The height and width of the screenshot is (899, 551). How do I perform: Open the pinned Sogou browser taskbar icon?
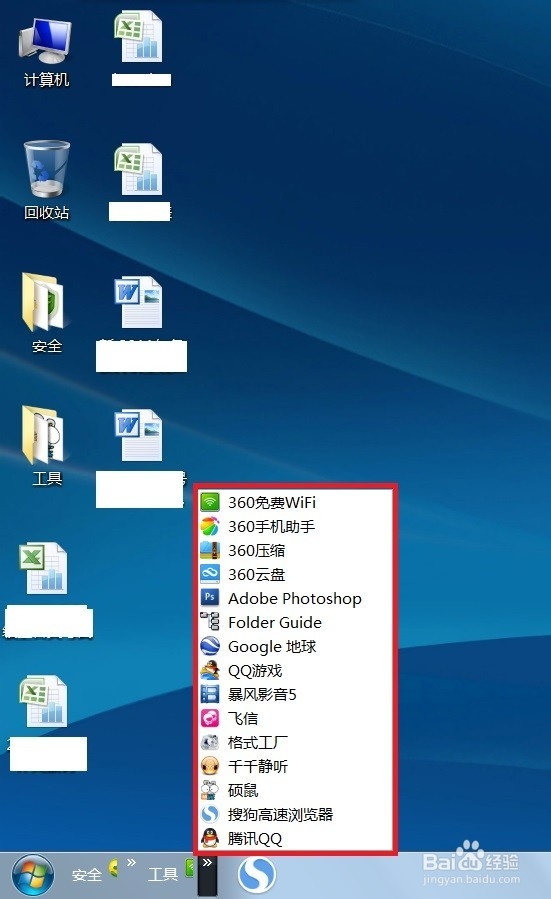click(257, 875)
